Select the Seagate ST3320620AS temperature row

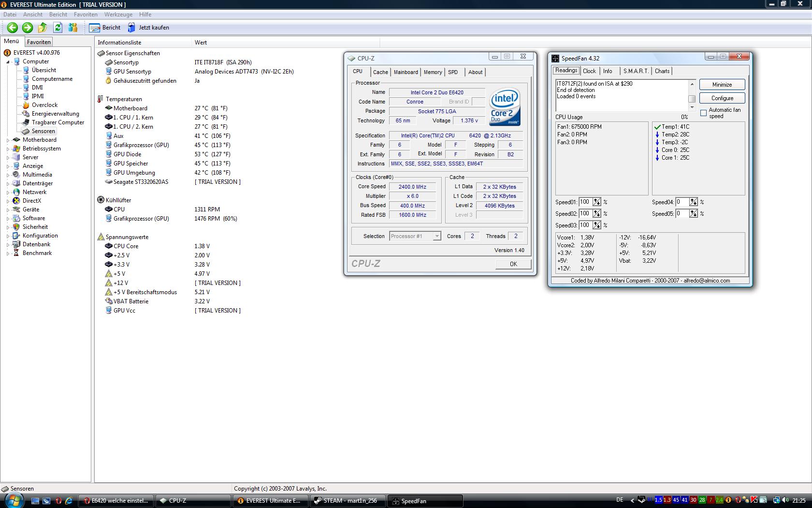[141, 182]
